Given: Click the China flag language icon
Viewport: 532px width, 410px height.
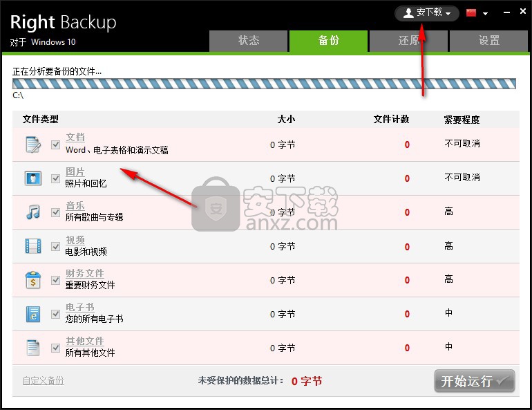Looking at the screenshot, I should [471, 13].
